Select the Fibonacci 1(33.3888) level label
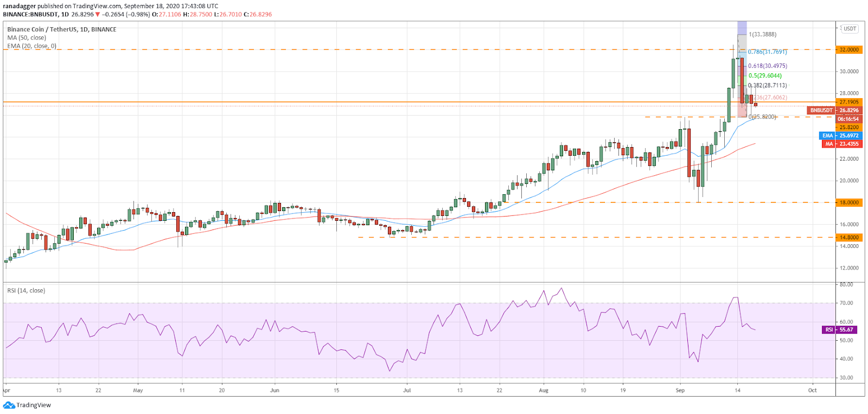This screenshot has width=868, height=414. point(763,34)
